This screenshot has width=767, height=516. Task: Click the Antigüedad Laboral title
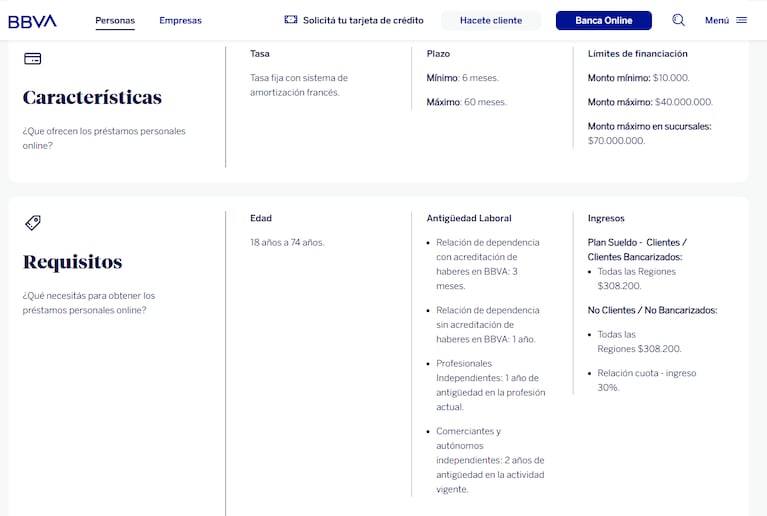click(468, 218)
